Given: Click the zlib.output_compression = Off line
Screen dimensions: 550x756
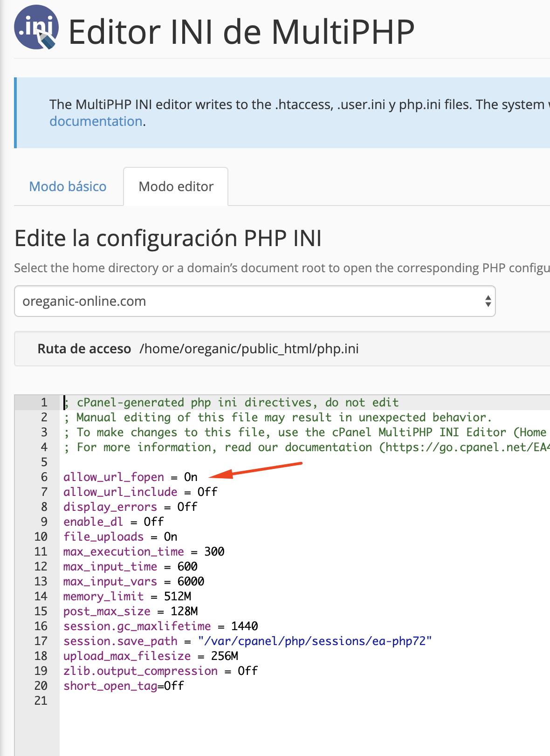Looking at the screenshot, I should (161, 671).
